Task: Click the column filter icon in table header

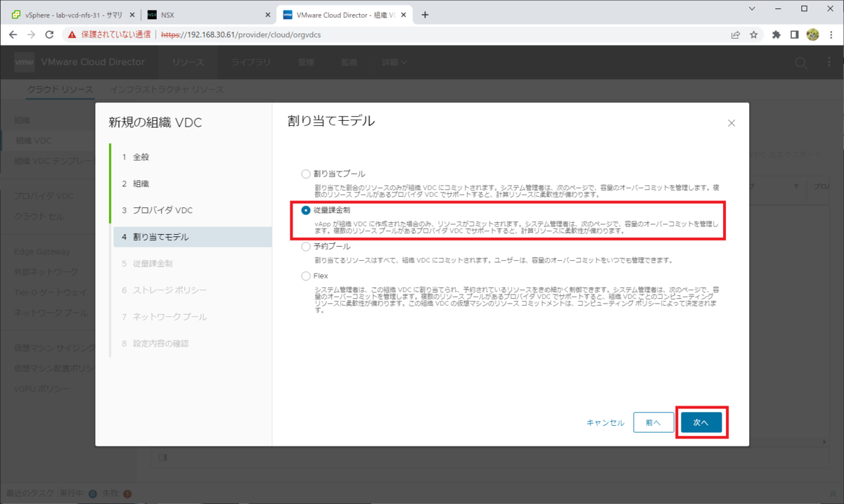Action: click(796, 186)
